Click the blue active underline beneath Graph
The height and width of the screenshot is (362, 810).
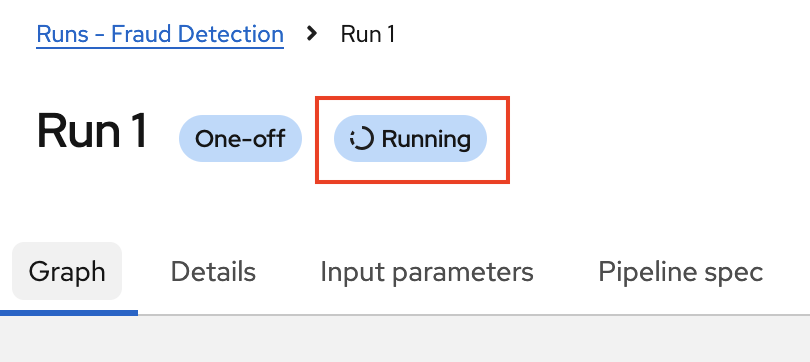[69, 312]
